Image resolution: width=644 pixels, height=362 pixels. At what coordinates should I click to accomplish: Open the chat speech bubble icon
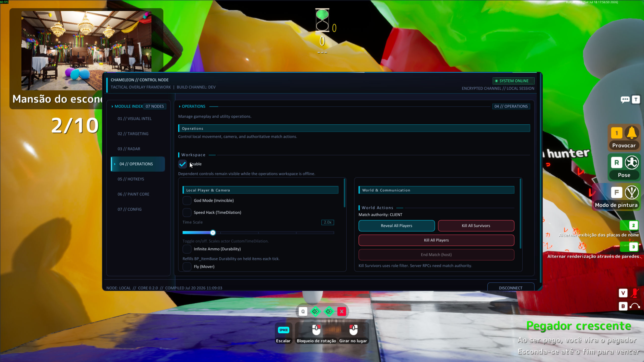point(625,100)
